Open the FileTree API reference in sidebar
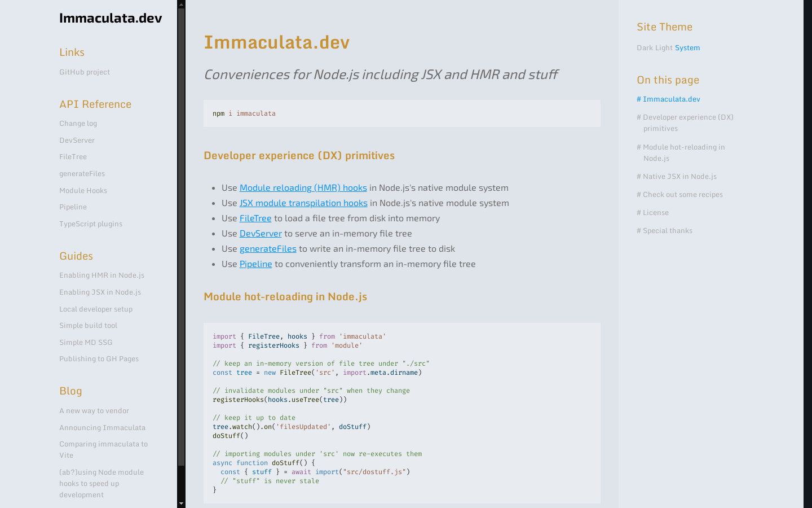This screenshot has height=508, width=812. [73, 157]
